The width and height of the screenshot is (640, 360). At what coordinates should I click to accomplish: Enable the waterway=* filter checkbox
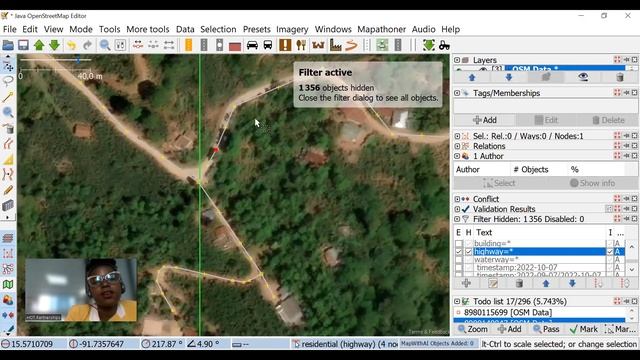click(458, 260)
